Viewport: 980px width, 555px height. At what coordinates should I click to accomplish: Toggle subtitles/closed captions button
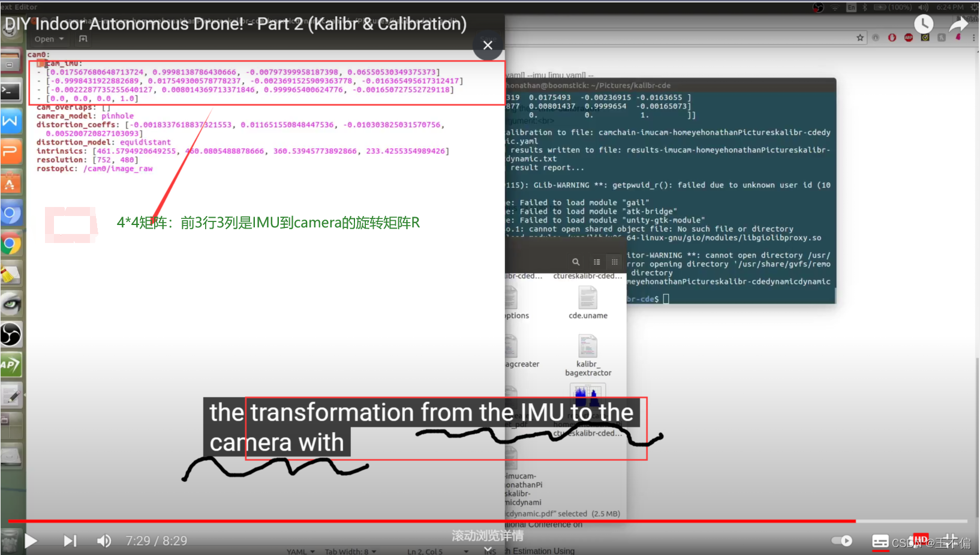(x=880, y=542)
